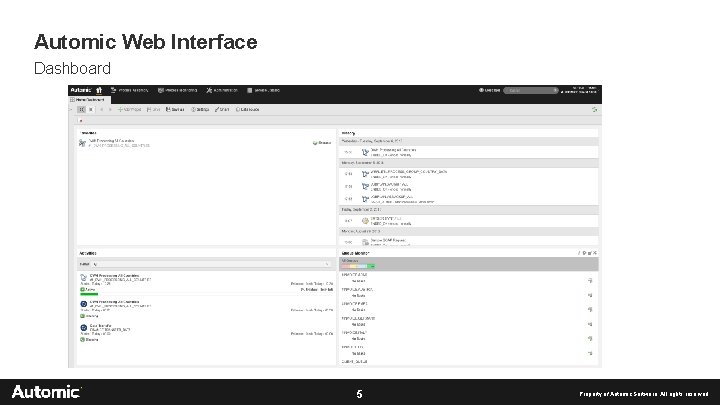Click the Save toolbar button
The image size is (720, 405).
point(153,110)
